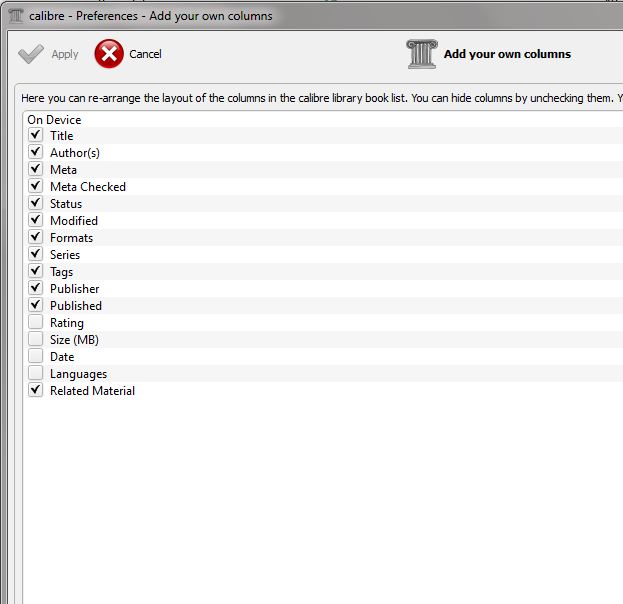Uncheck the Title column checkbox
The width and height of the screenshot is (623, 604).
point(36,136)
